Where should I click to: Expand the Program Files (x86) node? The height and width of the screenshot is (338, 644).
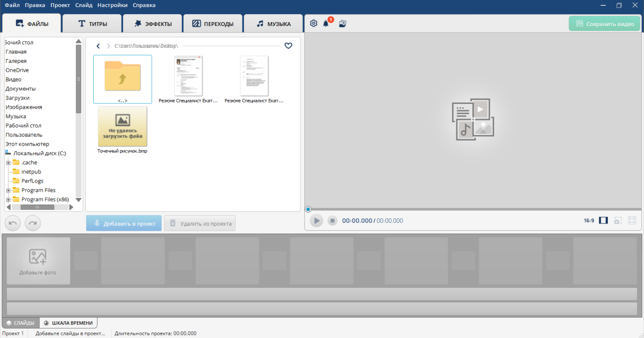[8, 200]
